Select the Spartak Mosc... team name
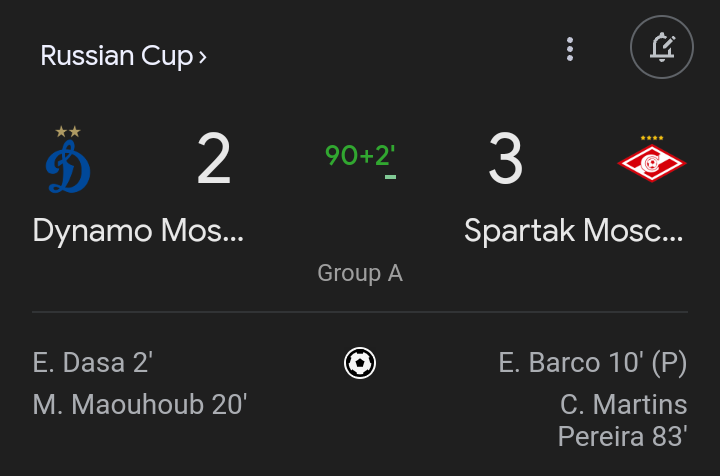 (x=574, y=231)
